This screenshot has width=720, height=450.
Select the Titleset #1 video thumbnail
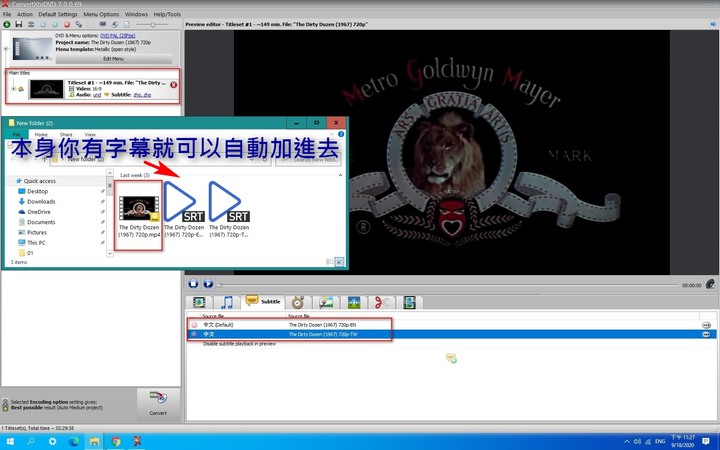click(46, 89)
